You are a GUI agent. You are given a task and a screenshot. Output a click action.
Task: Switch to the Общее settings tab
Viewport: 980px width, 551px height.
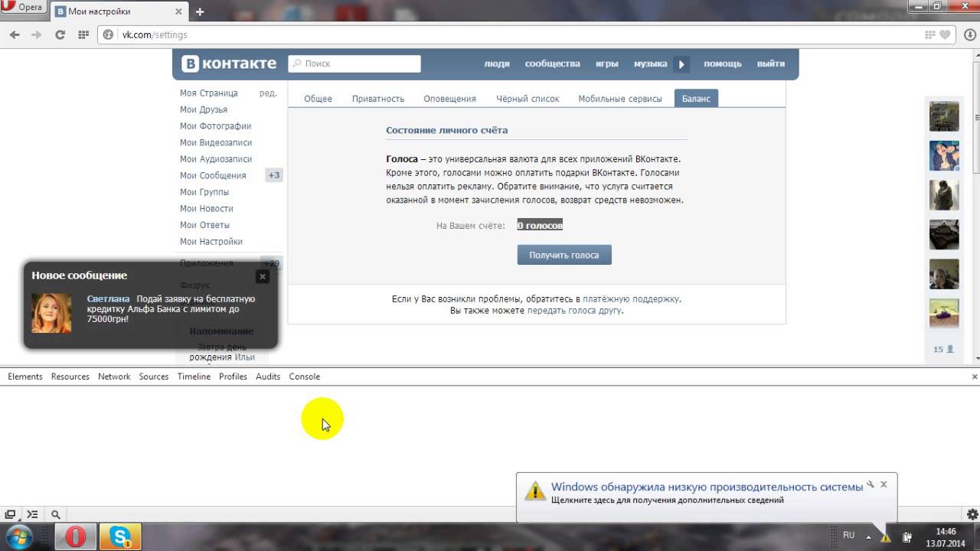point(318,99)
